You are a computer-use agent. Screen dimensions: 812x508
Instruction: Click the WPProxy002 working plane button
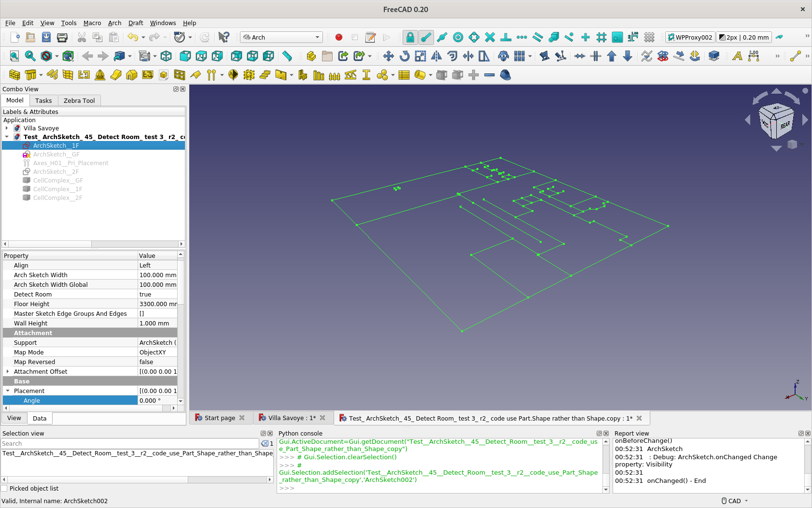click(x=690, y=37)
